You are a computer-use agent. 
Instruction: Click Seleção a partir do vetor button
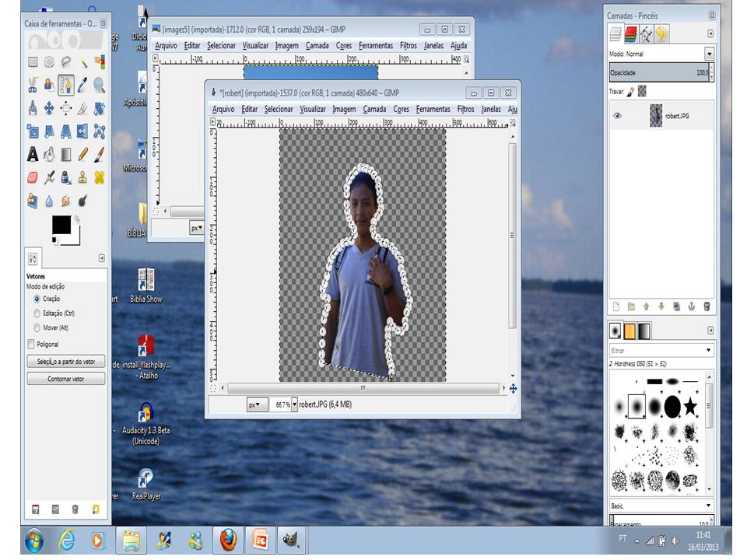pos(65,362)
